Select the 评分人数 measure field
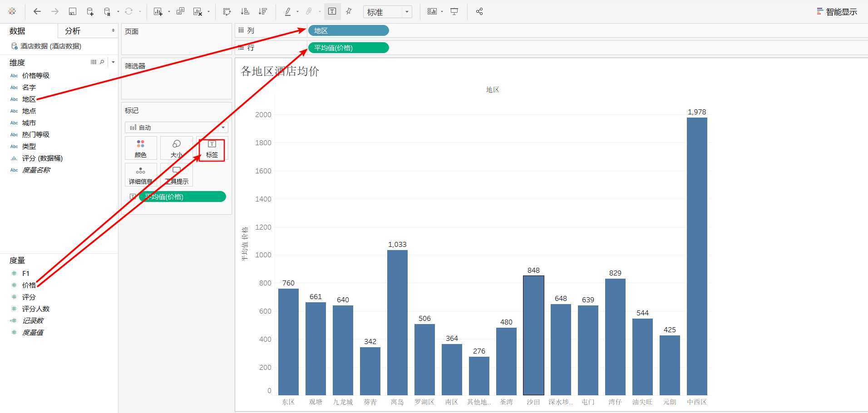Viewport: 868px width, 413px height. click(x=36, y=309)
